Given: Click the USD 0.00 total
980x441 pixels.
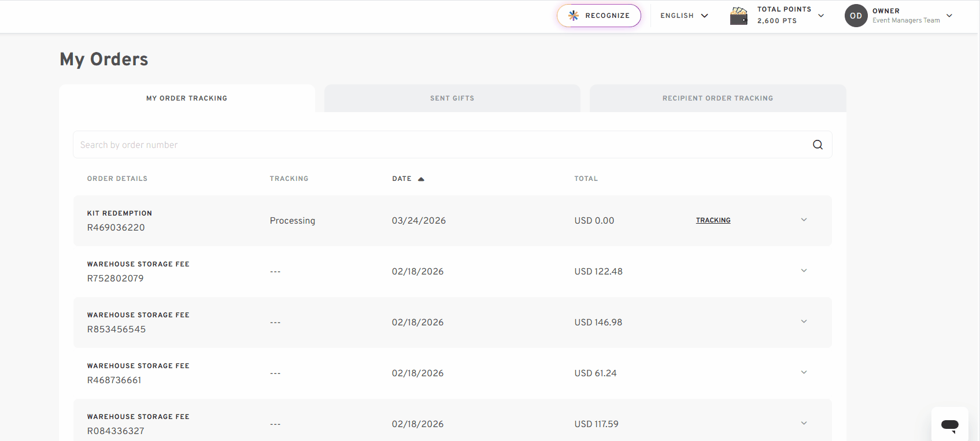Looking at the screenshot, I should [x=594, y=221].
